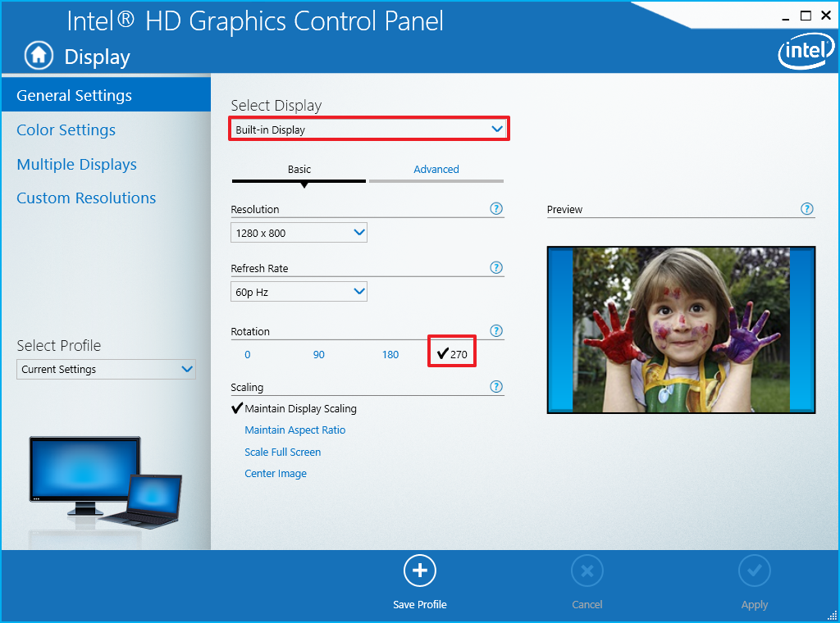The width and height of the screenshot is (840, 623).
Task: Open Color Settings in the sidebar
Action: [x=66, y=130]
